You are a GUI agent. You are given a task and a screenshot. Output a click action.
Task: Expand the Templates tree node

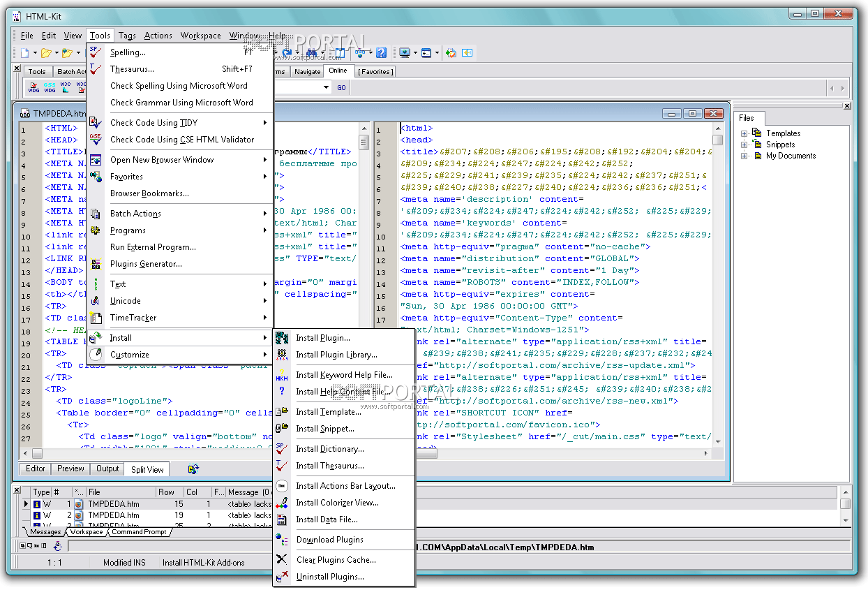coord(744,133)
